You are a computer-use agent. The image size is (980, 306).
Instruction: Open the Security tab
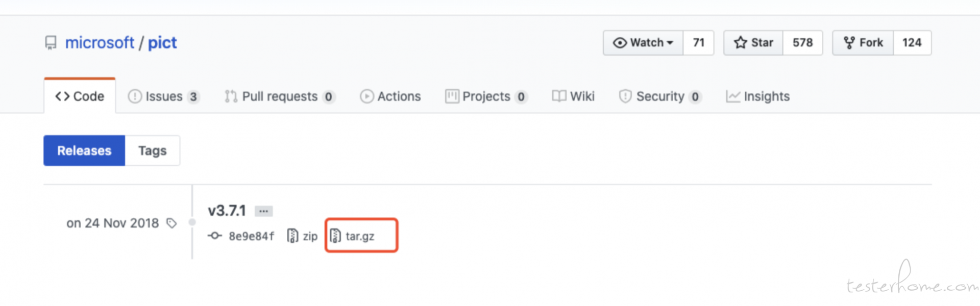(660, 96)
